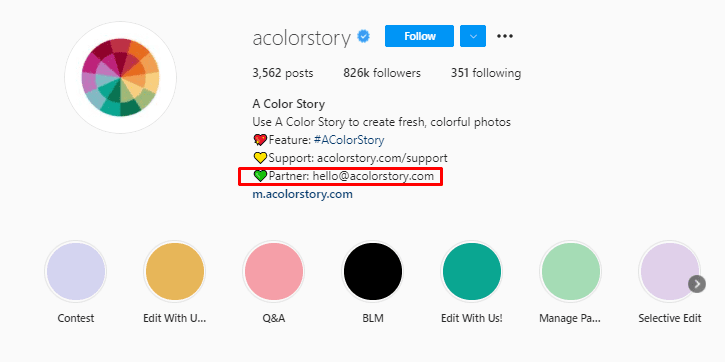
Task: View the 826k followers list
Action: tap(382, 73)
